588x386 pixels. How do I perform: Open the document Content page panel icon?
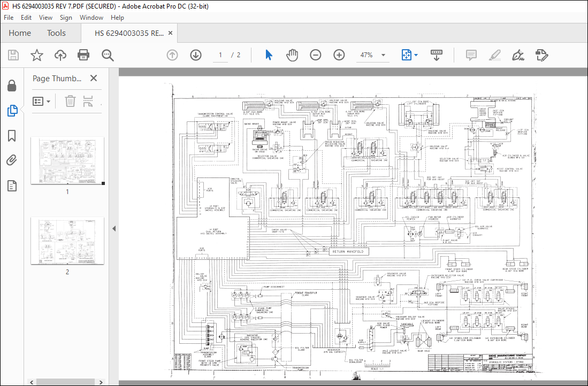point(12,186)
